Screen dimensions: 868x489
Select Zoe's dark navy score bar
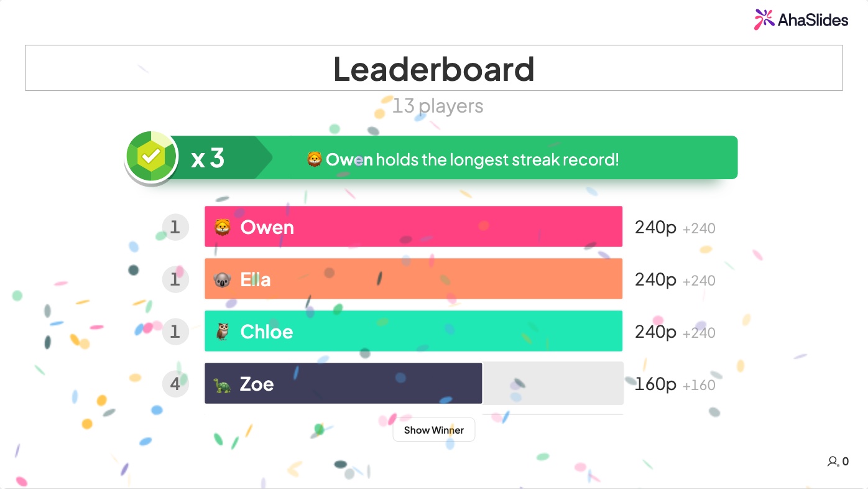tap(344, 383)
